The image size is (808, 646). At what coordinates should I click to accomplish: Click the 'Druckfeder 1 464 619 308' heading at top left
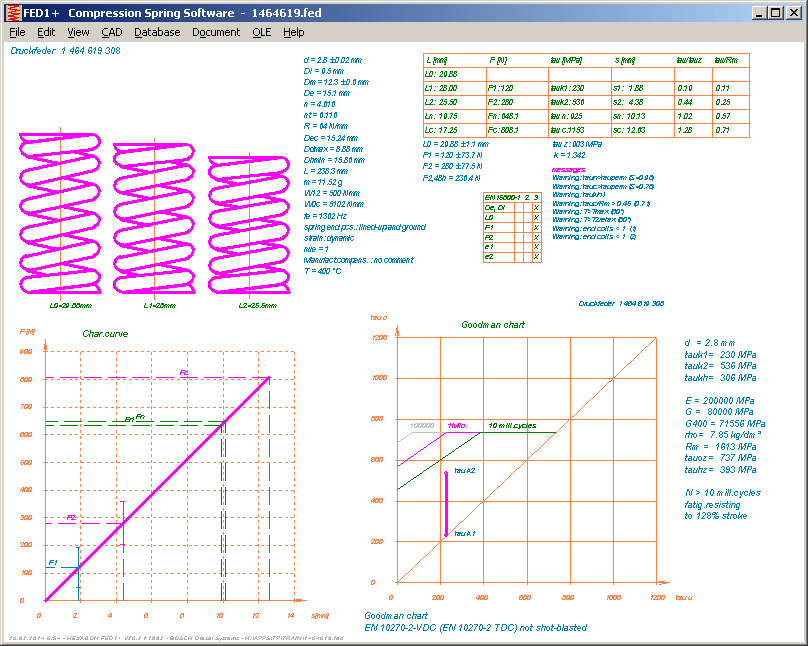pos(65,50)
